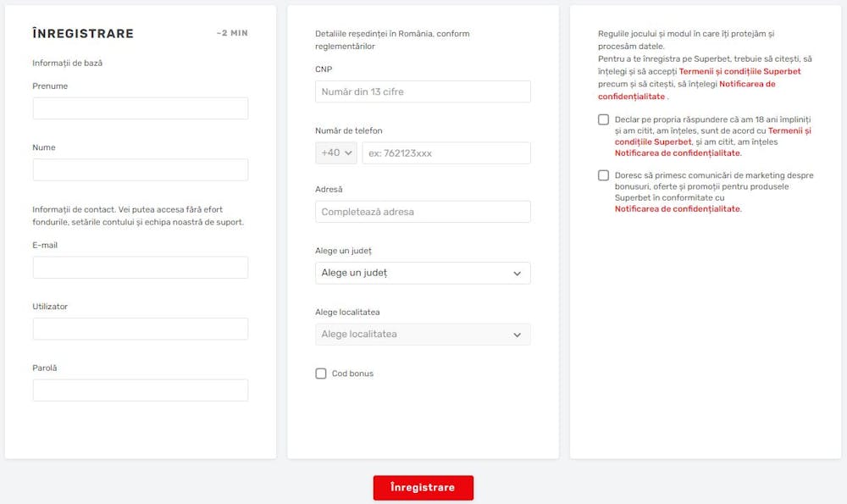Open Termenii și condițiile Superbet link in intro paragraph
The height and width of the screenshot is (504, 847).
tap(740, 71)
